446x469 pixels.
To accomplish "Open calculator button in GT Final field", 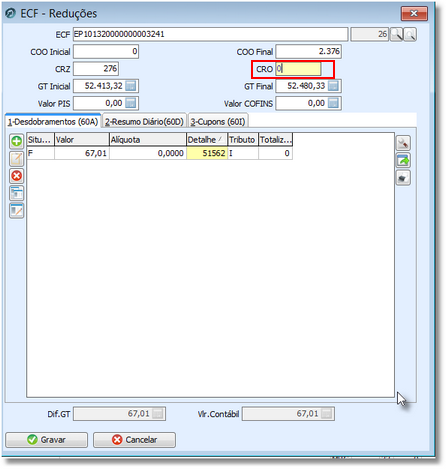I will pyautogui.click(x=333, y=86).
